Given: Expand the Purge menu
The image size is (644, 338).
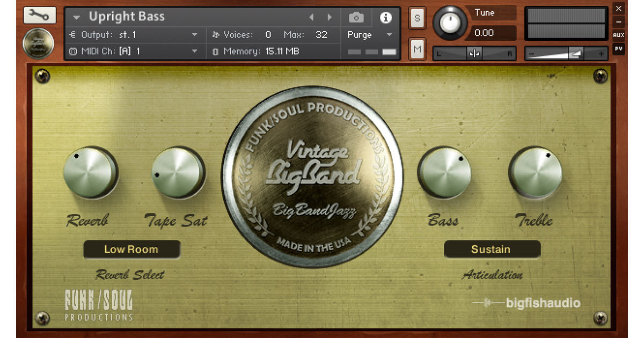Looking at the screenshot, I should coord(389,35).
